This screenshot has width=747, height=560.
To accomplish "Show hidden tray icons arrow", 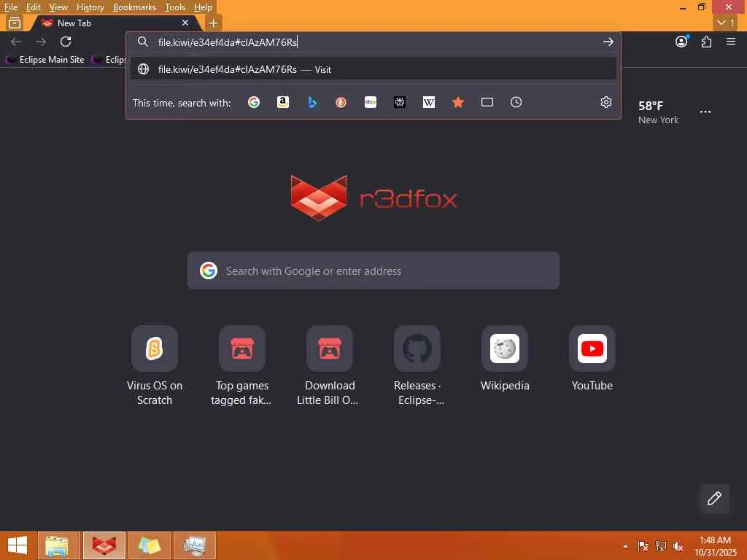I will (x=625, y=546).
